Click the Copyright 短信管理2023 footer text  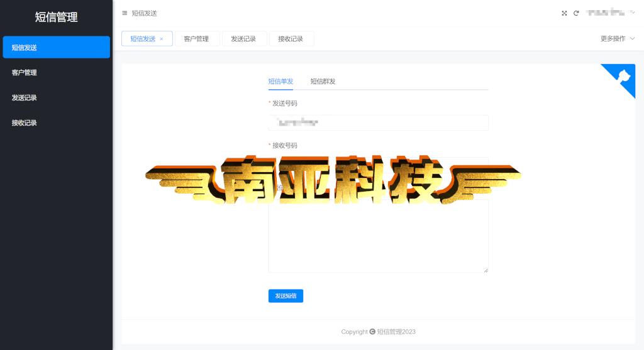tap(378, 332)
